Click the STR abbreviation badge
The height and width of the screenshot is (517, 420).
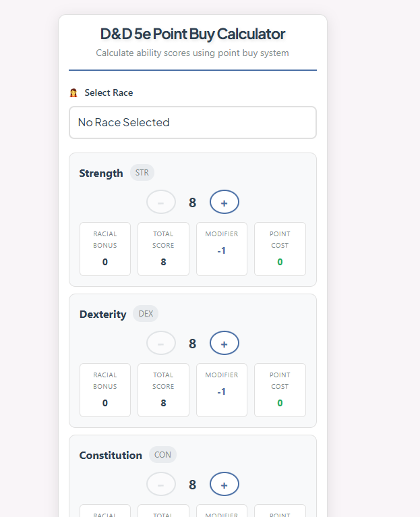142,173
